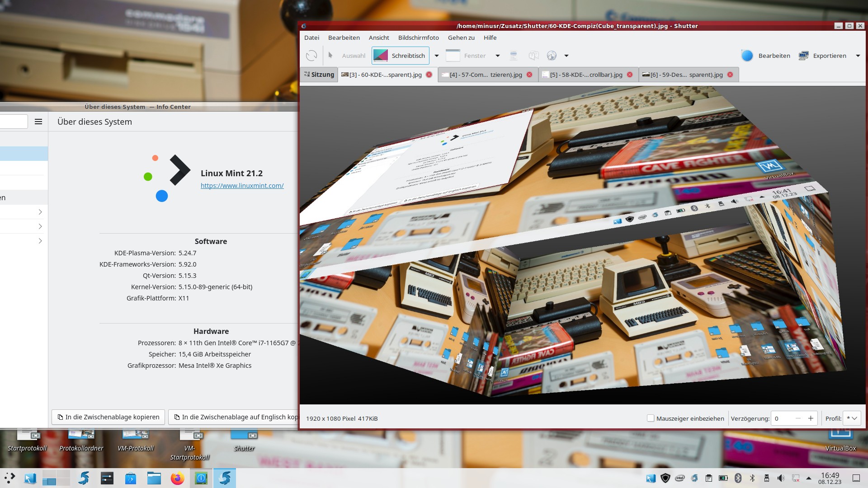Capture a menu with the menu-capture icon
The image size is (868, 488).
click(x=514, y=55)
